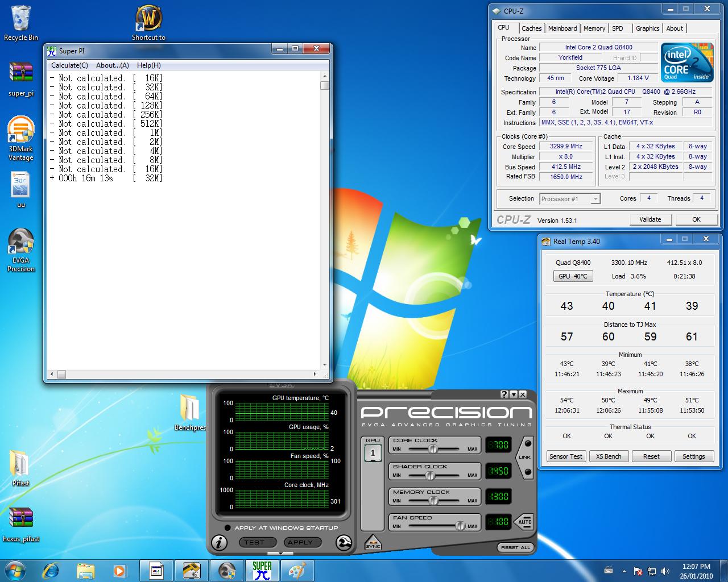Select GPU 1 in Precision

[x=373, y=453]
